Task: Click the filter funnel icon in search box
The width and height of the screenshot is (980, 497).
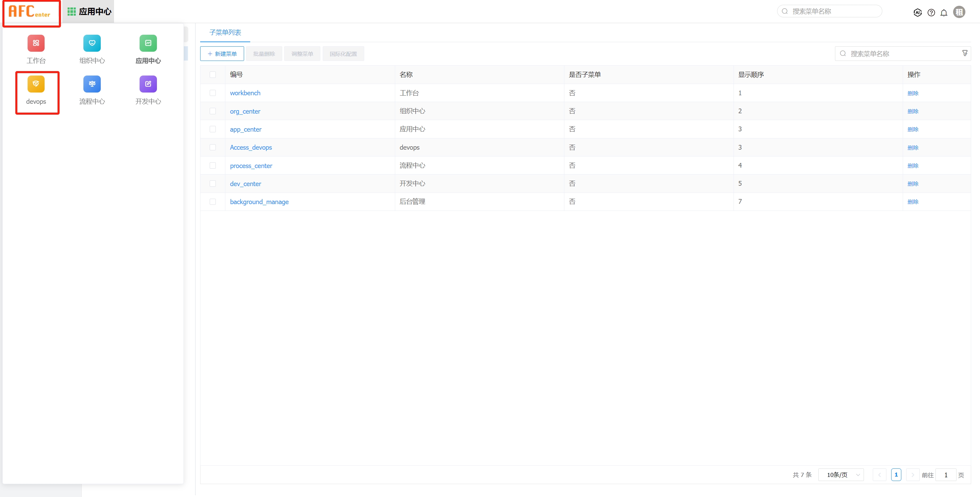Action: coord(964,53)
